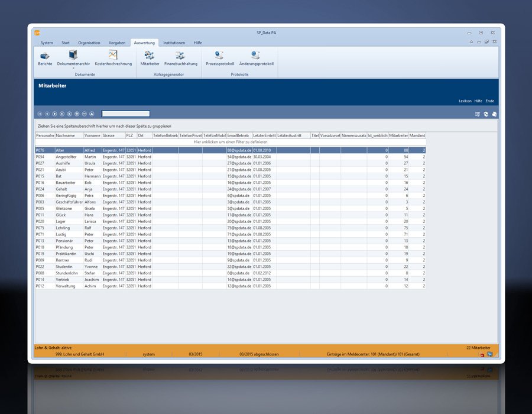The image size is (532, 414).
Task: Open the Berichte reports icon
Action: pos(45,59)
